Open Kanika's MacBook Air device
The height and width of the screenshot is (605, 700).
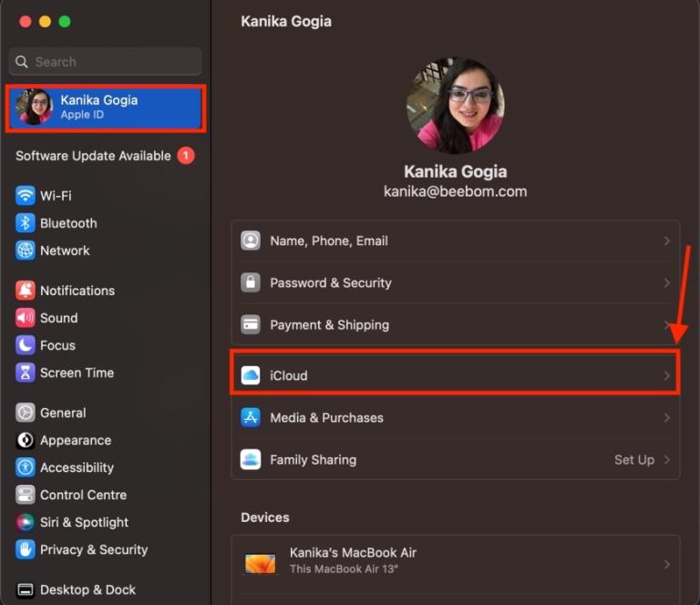pyautogui.click(x=456, y=564)
